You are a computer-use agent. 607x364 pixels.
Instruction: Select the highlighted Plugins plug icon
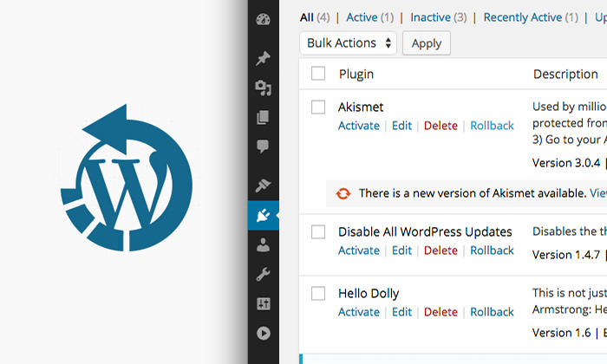coord(264,216)
